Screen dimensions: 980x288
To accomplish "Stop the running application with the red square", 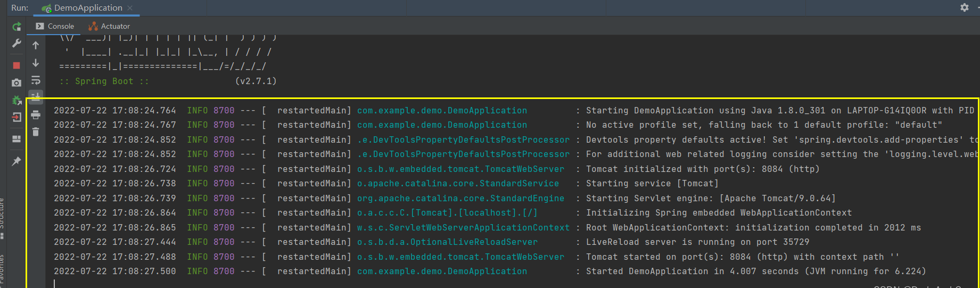I will click(17, 65).
